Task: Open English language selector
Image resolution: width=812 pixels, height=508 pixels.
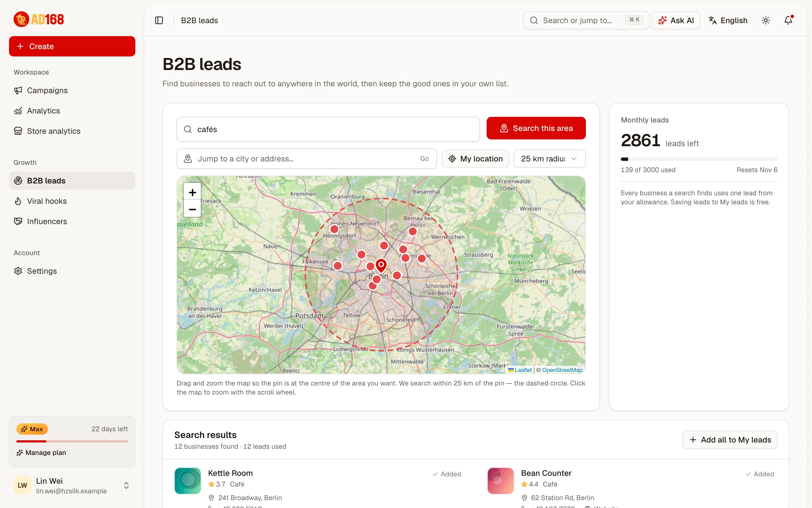Action: click(728, 21)
